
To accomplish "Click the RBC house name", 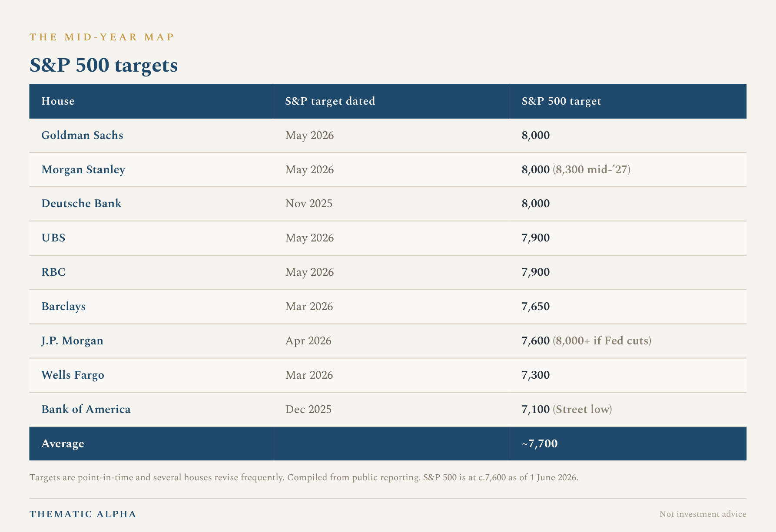I will click(53, 272).
